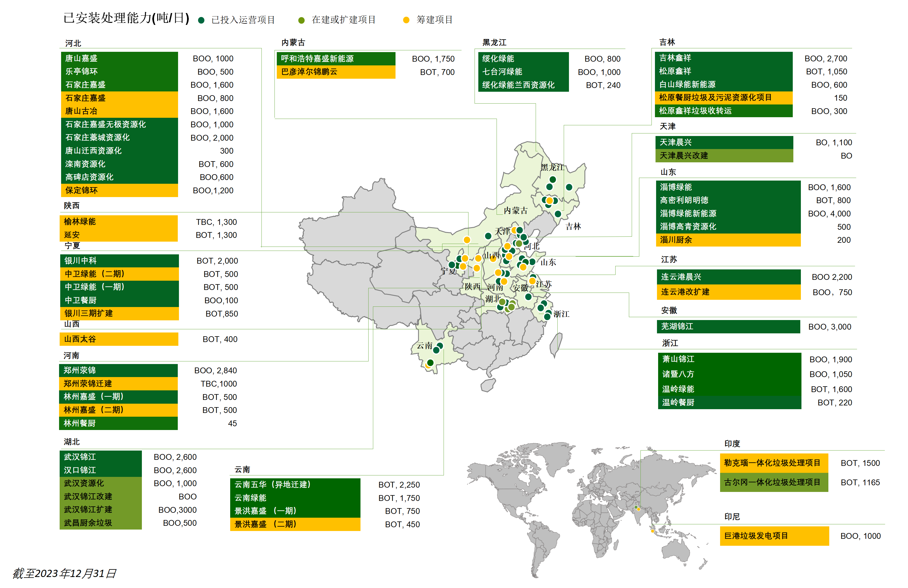Image resolution: width=908 pixels, height=588 pixels.
Task: Select the 银川中科 entry
Action: coord(119,261)
